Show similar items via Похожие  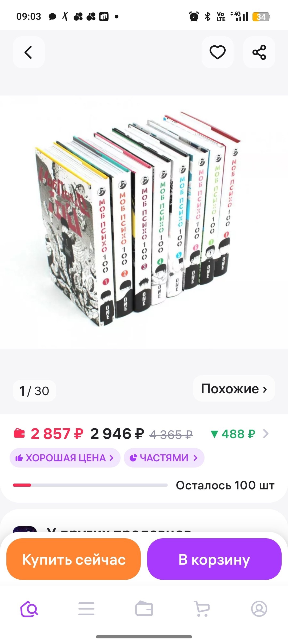[234, 388]
